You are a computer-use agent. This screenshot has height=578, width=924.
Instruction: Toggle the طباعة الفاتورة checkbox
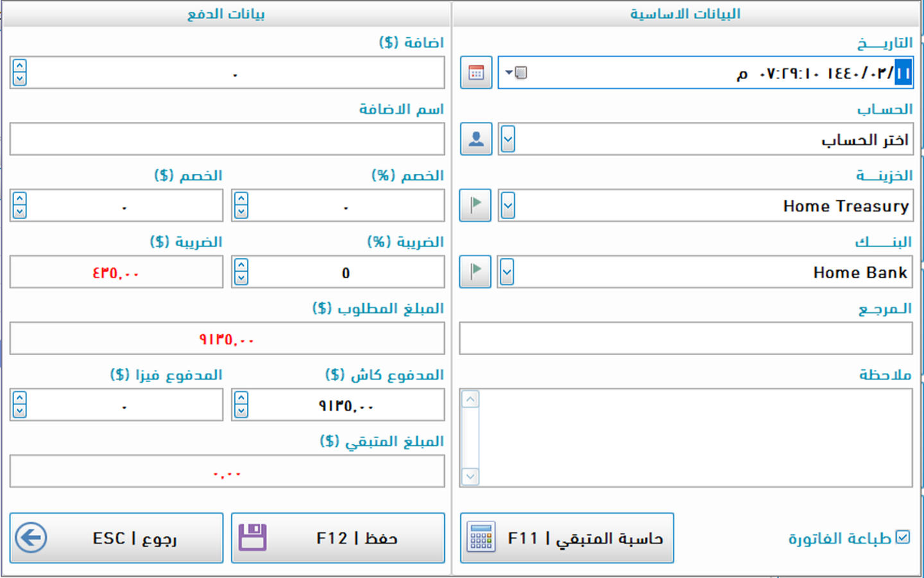click(903, 537)
